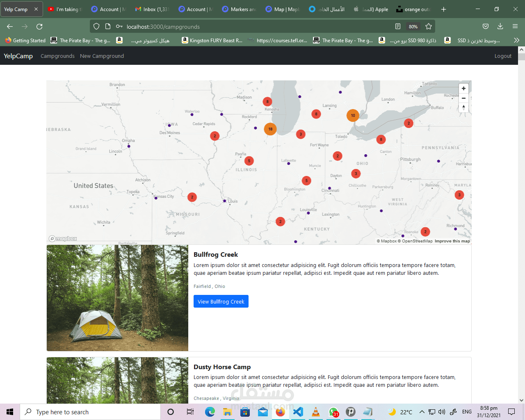
Task: Open the ENG language indicator
Action: pyautogui.click(x=467, y=412)
